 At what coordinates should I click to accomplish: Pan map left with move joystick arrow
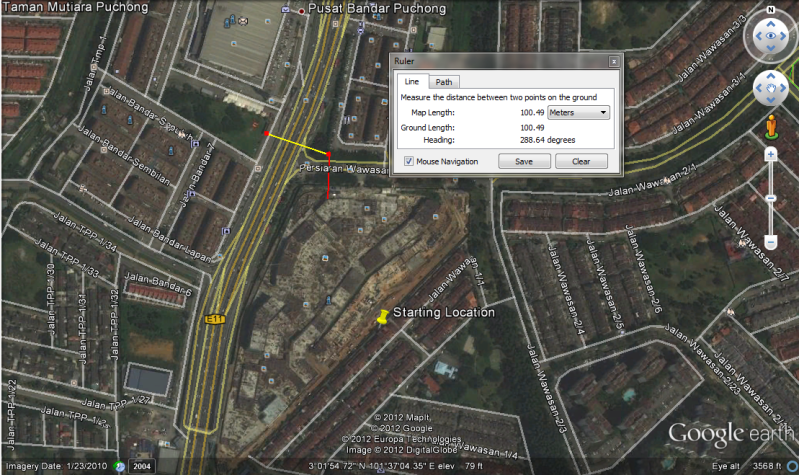(x=759, y=88)
